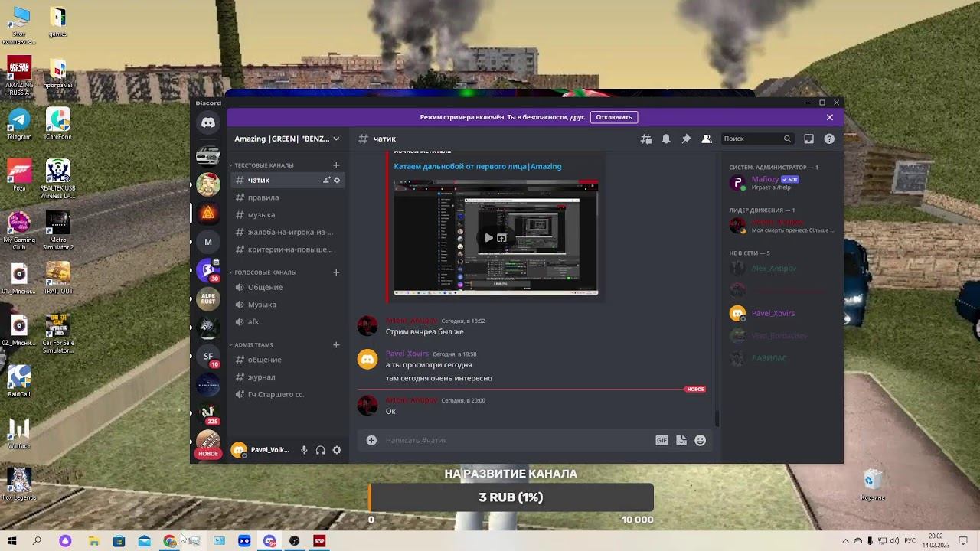Open iCareFone desktop shortcut
This screenshot has height=551, width=980.
(x=58, y=124)
